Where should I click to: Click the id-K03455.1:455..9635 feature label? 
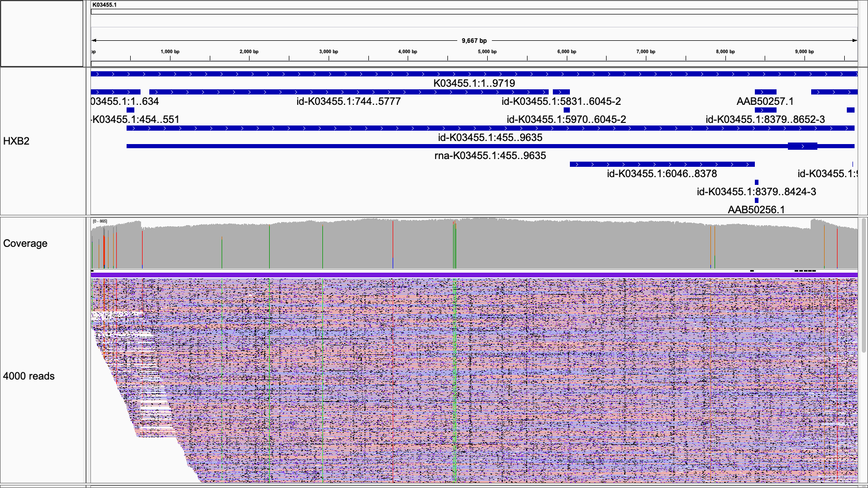pyautogui.click(x=490, y=137)
